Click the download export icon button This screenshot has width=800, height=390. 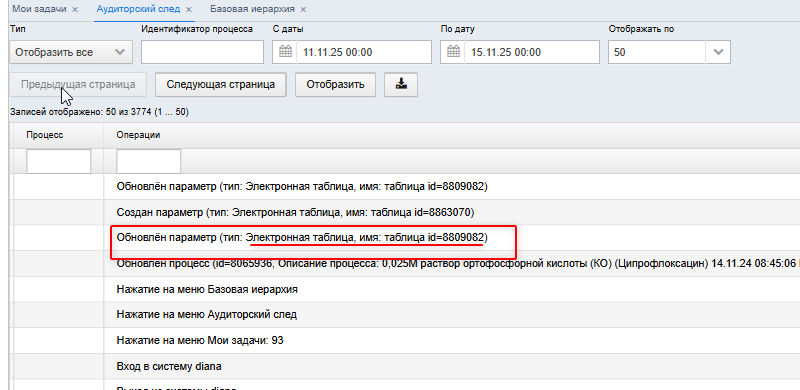coord(401,85)
